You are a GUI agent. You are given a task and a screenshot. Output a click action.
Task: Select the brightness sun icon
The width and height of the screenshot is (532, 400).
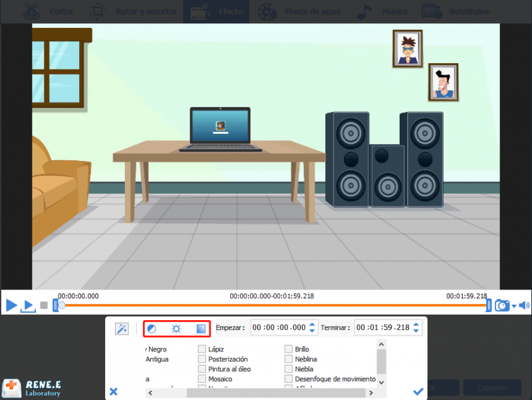click(x=176, y=328)
